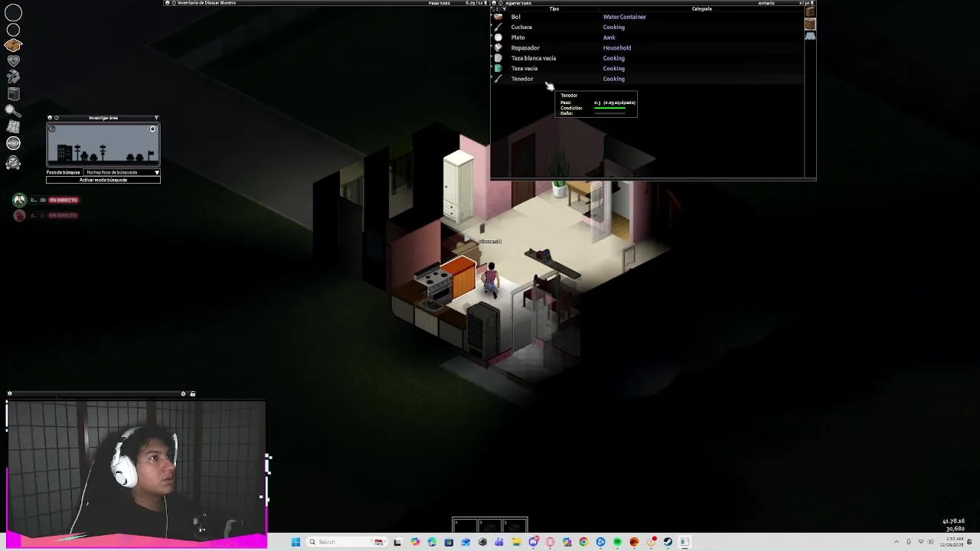Sort loot list by the 'Categoría' column header
The width and height of the screenshot is (980, 551).
click(701, 9)
